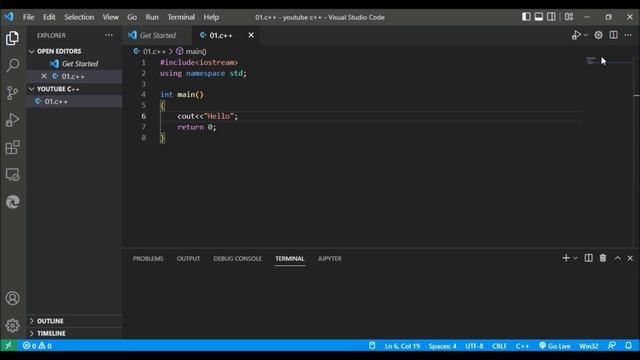Customize the layout from title bar
The image size is (640, 360).
pyautogui.click(x=569, y=17)
